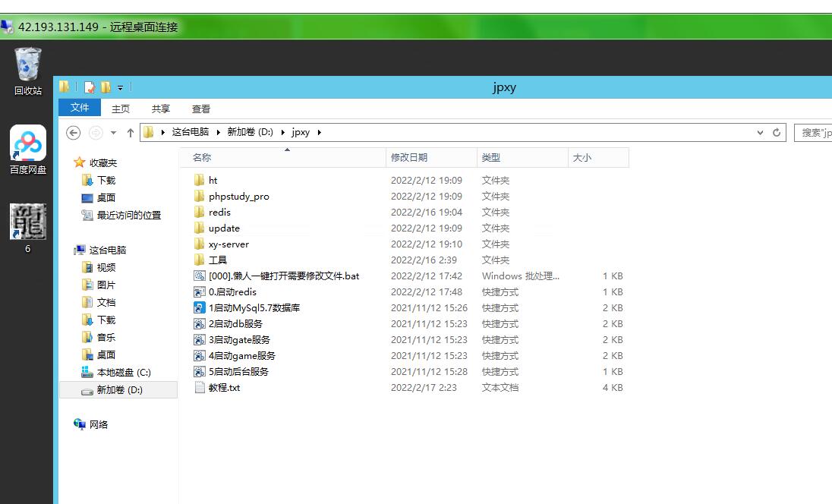This screenshot has height=504, width=832.
Task: Switch to the 查看 ribbon tab
Action: coord(201,109)
